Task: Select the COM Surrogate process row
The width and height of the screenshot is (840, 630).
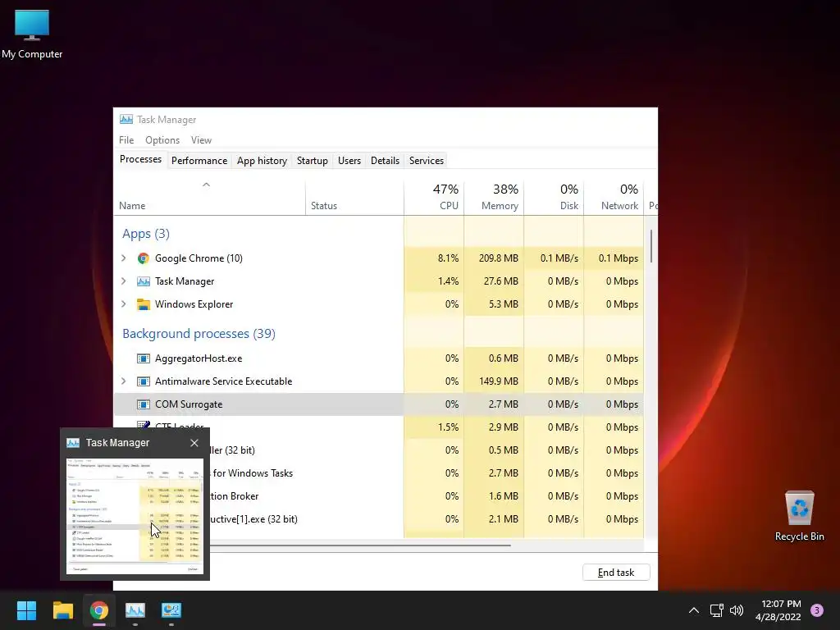Action: [x=379, y=404]
